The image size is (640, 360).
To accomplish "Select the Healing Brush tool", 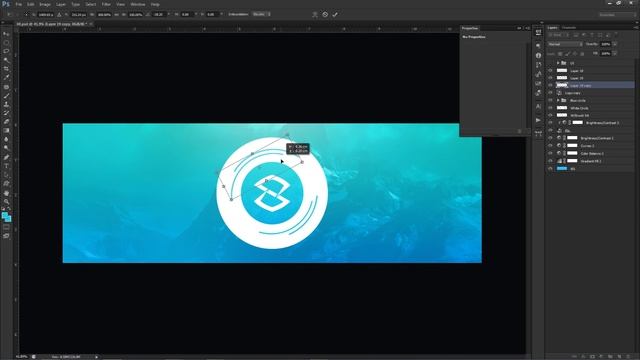I will [6, 87].
